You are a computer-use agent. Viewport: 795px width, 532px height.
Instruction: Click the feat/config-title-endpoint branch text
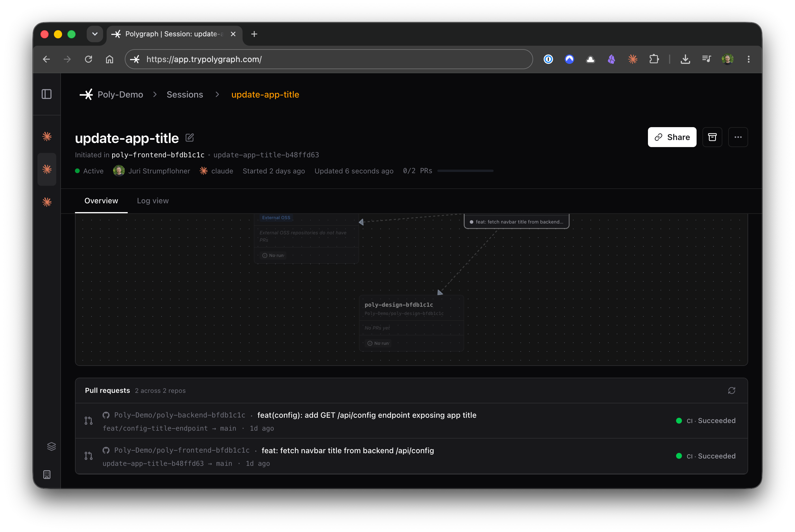pyautogui.click(x=155, y=428)
